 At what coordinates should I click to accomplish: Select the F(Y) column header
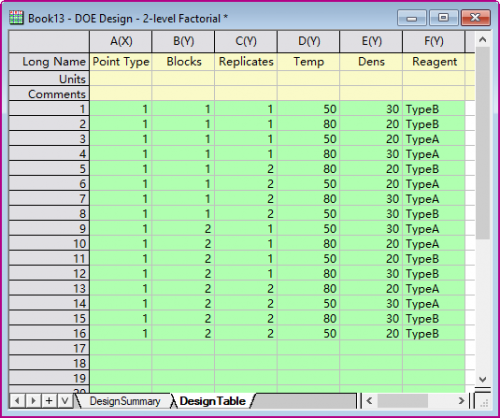point(434,41)
